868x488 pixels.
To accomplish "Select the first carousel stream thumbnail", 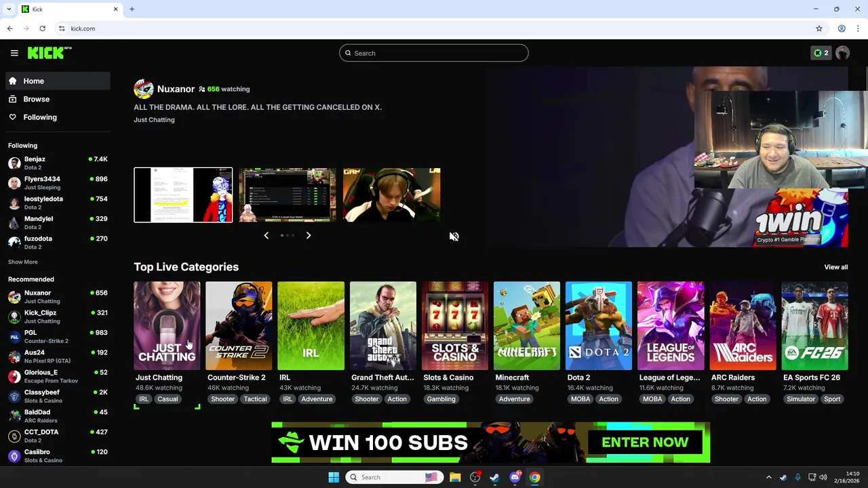I will pyautogui.click(x=183, y=195).
